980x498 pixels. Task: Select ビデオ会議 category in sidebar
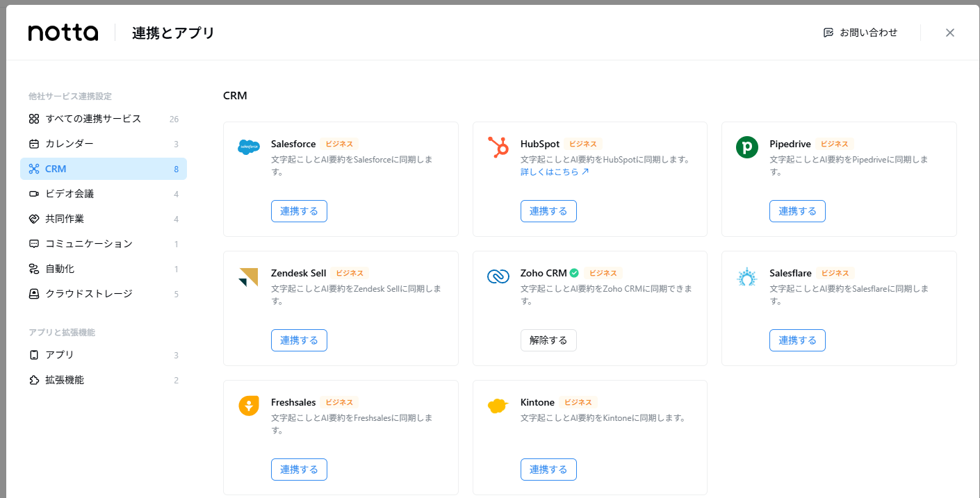pyautogui.click(x=104, y=194)
